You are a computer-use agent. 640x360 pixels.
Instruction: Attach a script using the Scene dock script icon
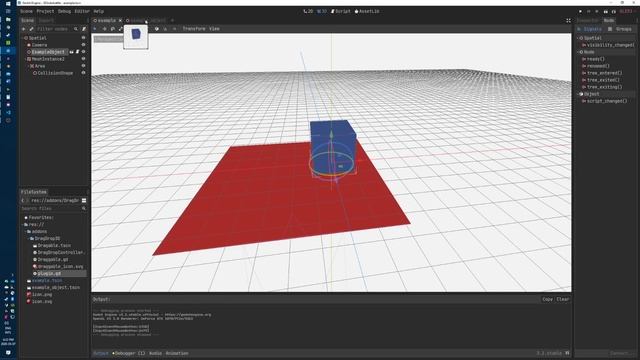point(84,29)
